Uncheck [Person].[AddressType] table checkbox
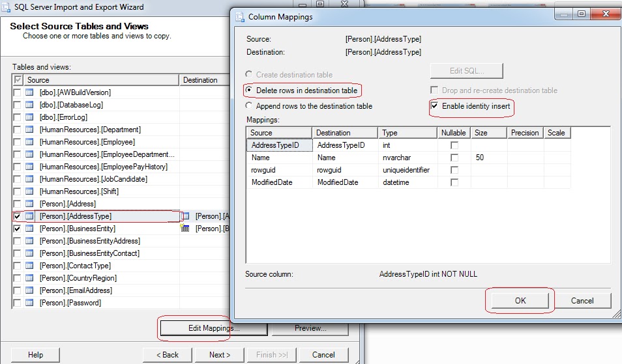This screenshot has width=622, height=364. 17,216
